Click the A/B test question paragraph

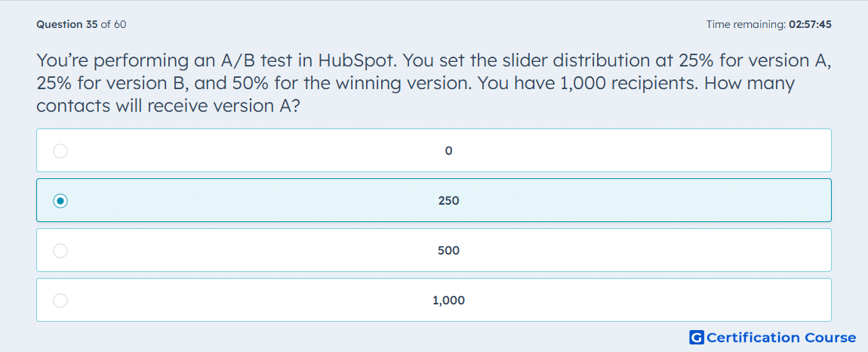pos(434,82)
